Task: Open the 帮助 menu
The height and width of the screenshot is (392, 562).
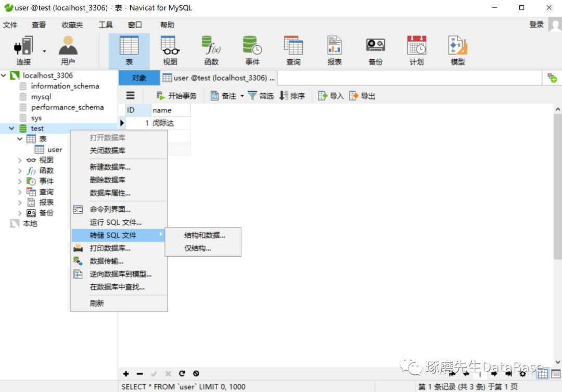Action: 168,25
